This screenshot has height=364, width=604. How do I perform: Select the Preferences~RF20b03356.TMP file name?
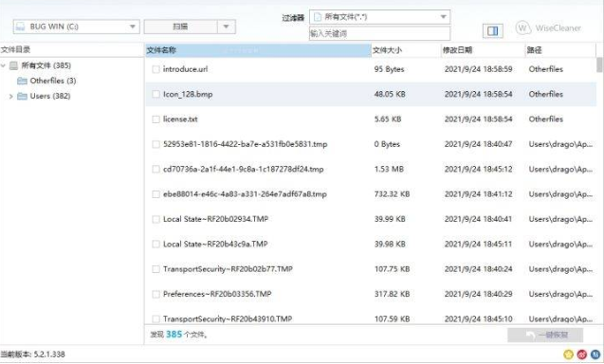click(x=217, y=294)
